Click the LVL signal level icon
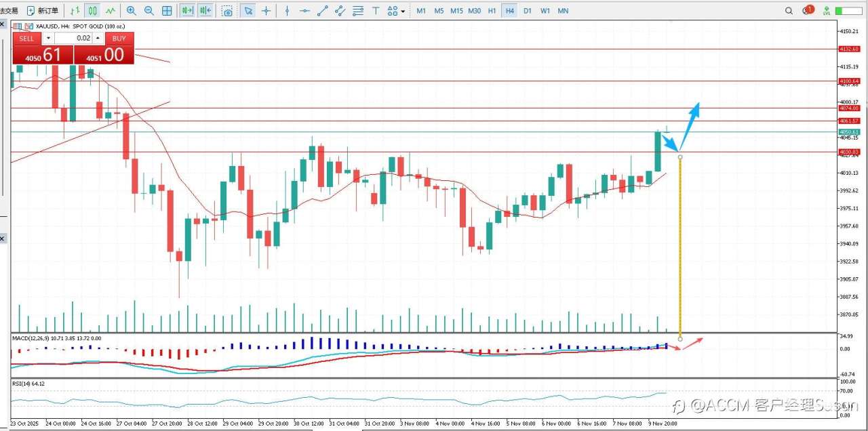The width and height of the screenshot is (868, 431). click(827, 11)
